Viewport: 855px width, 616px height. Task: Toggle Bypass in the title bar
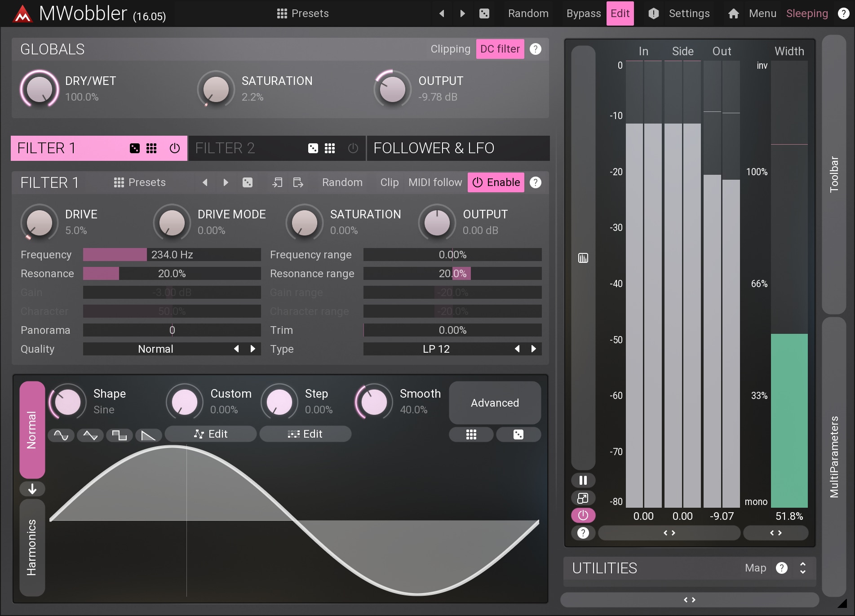[583, 13]
